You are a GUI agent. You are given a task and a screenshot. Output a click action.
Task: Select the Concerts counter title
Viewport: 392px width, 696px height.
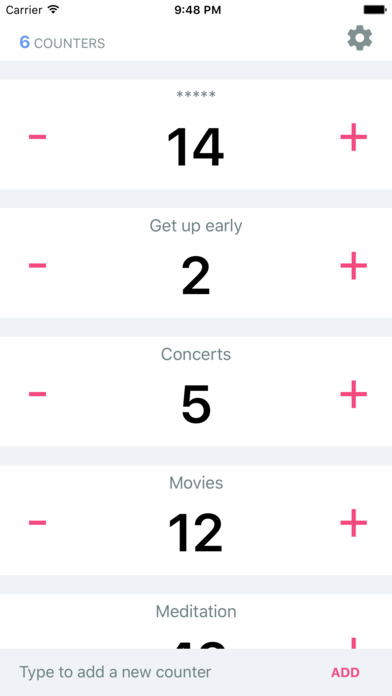tap(196, 354)
